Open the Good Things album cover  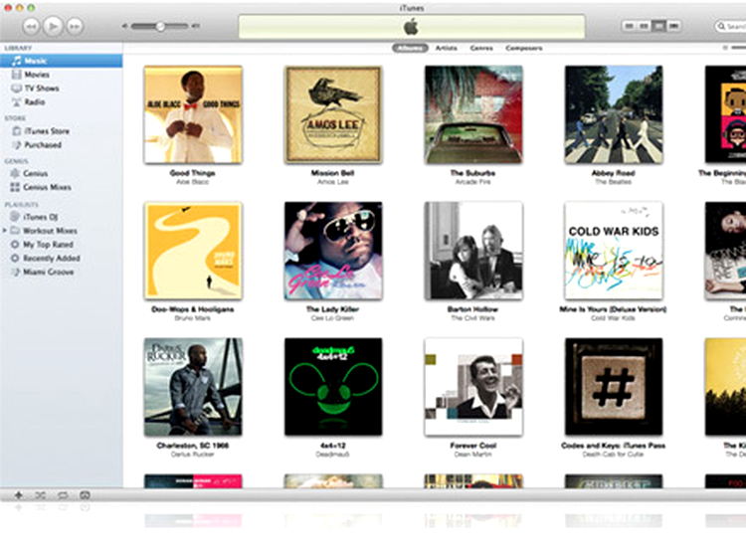(x=193, y=114)
